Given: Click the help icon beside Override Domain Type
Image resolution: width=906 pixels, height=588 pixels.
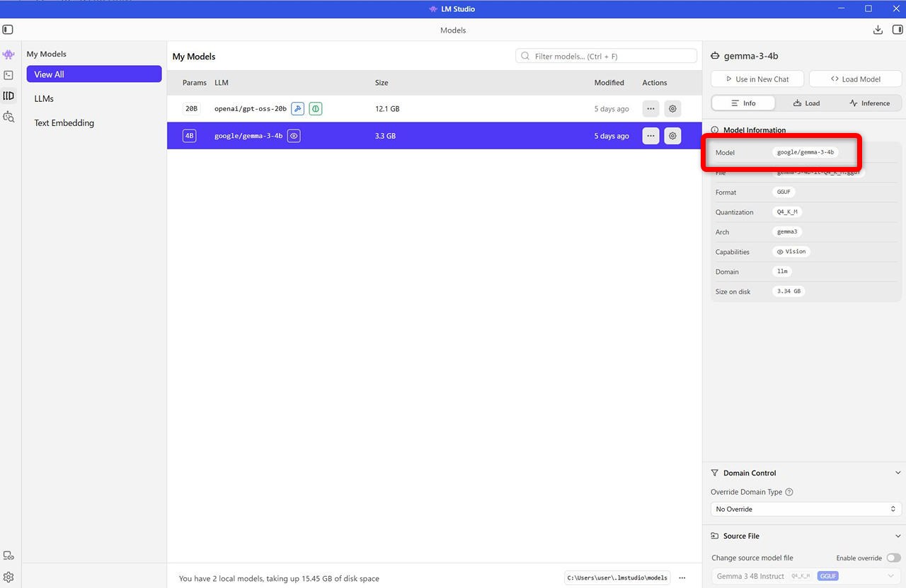Looking at the screenshot, I should pyautogui.click(x=789, y=492).
